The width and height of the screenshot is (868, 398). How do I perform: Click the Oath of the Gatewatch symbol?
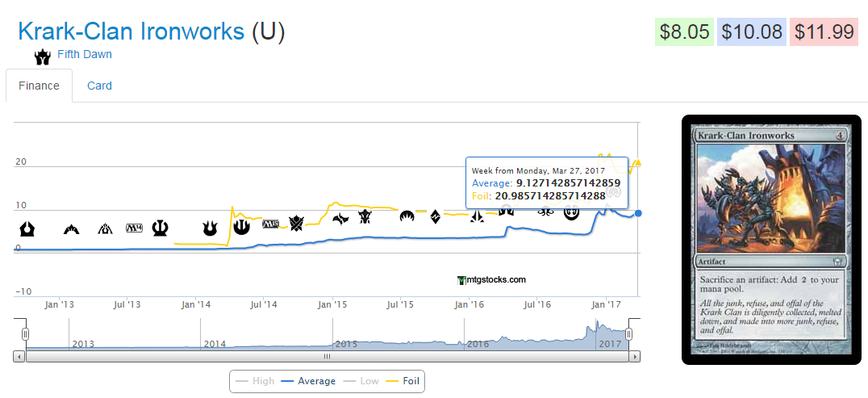[x=477, y=216]
